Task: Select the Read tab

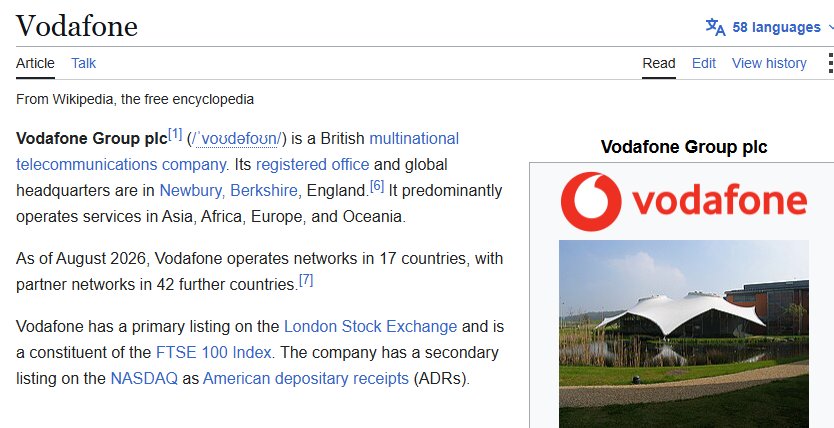Action: pyautogui.click(x=658, y=63)
